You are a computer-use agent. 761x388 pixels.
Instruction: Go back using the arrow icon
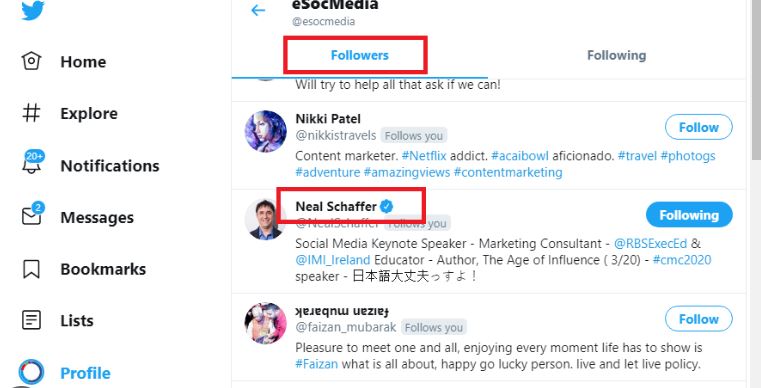[x=258, y=10]
